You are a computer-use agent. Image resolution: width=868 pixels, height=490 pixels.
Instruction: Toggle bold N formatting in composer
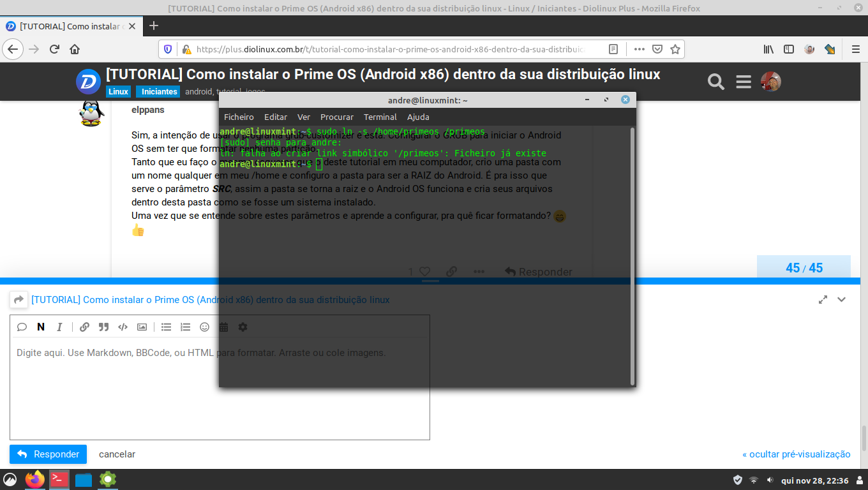(x=41, y=327)
